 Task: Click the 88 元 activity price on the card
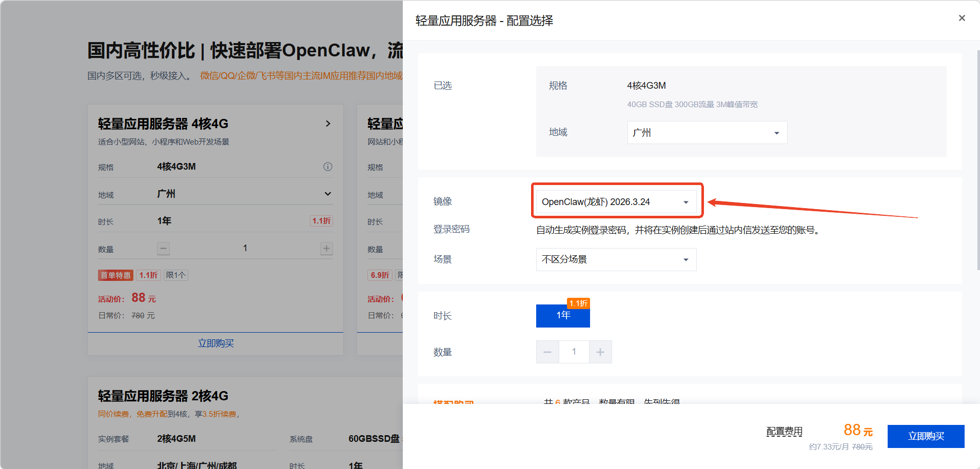click(x=144, y=298)
